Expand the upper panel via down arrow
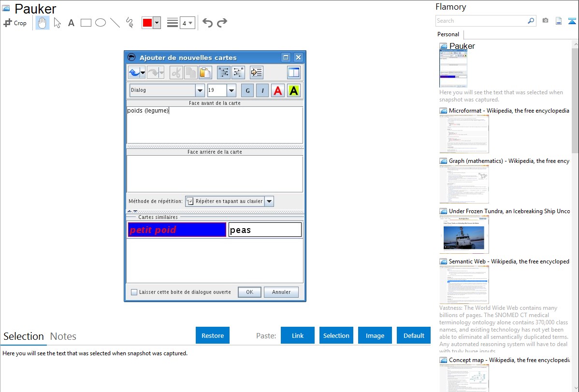The height and width of the screenshot is (392, 579). click(x=135, y=211)
